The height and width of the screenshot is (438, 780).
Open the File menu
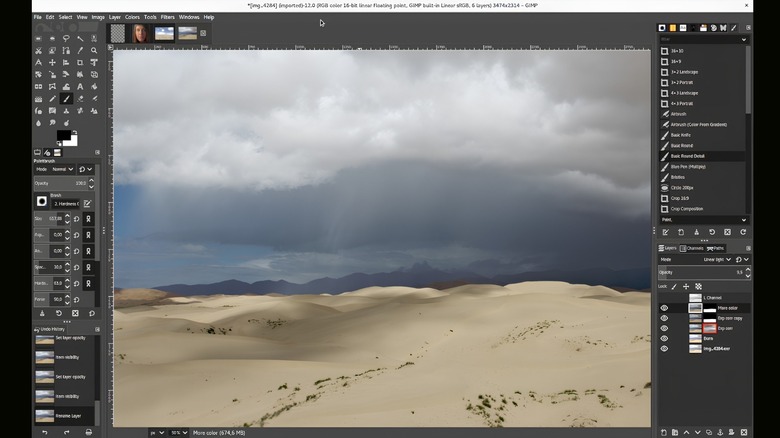click(x=38, y=17)
